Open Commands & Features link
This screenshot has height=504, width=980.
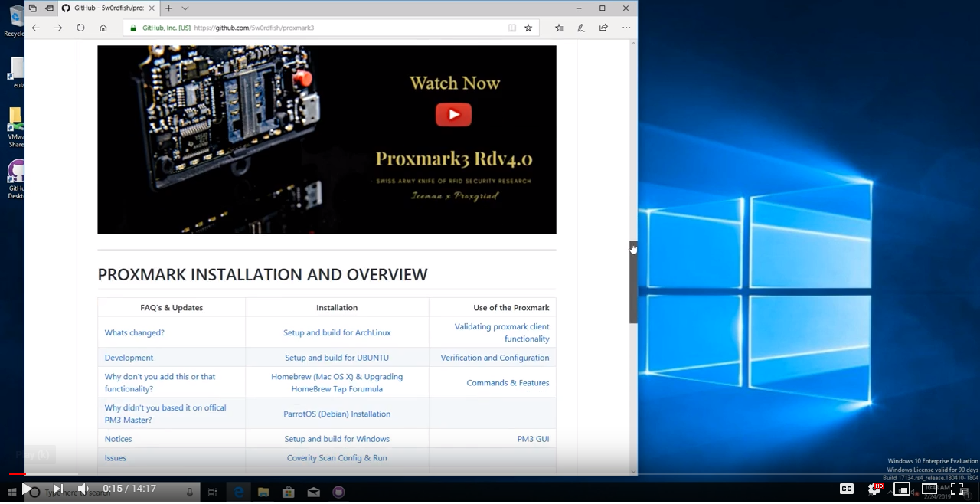click(x=508, y=383)
